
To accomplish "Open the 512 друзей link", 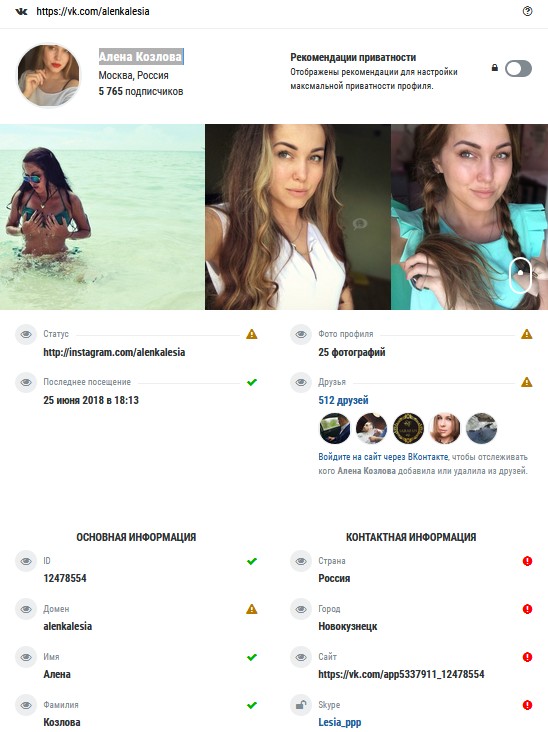I will pos(343,400).
